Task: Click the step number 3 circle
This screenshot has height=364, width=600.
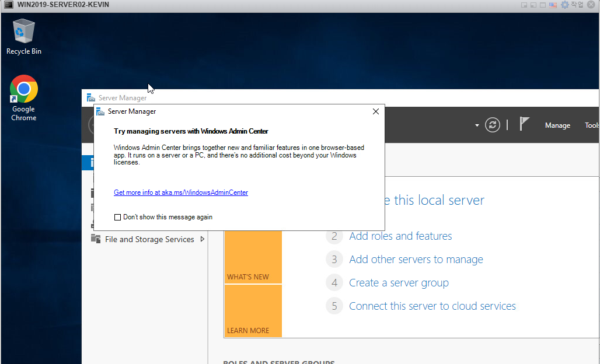Action: [x=334, y=260]
